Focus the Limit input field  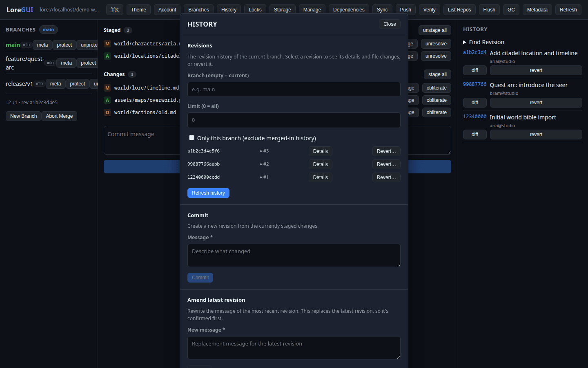point(294,120)
